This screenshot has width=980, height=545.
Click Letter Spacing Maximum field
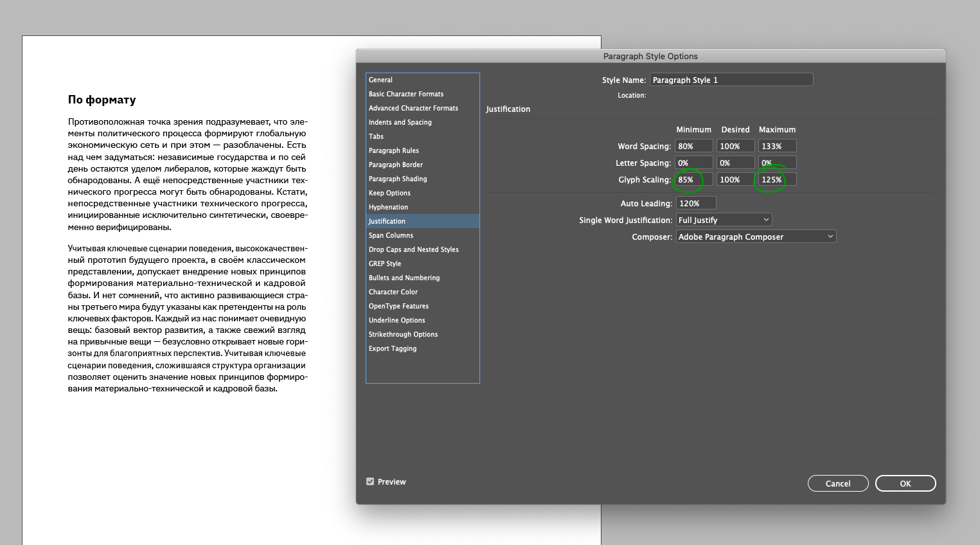coord(777,163)
